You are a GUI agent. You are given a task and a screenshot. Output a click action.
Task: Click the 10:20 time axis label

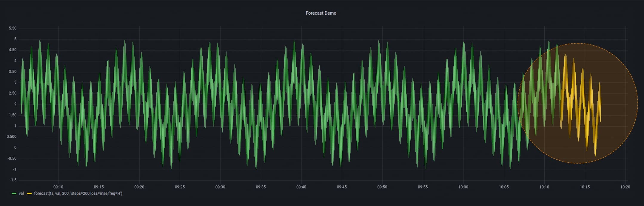point(625,187)
